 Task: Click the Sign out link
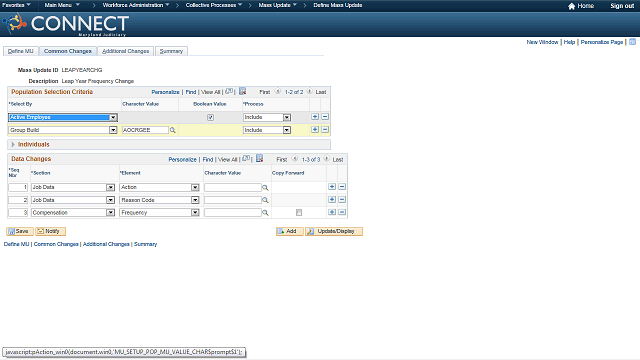(x=622, y=6)
